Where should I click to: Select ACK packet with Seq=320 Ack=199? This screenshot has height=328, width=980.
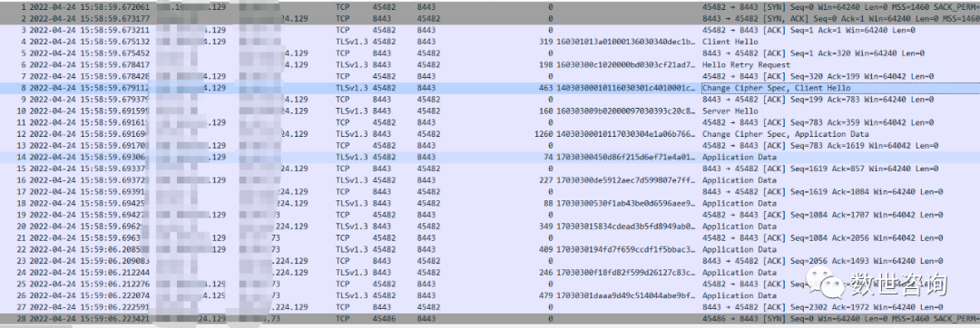tap(490, 76)
